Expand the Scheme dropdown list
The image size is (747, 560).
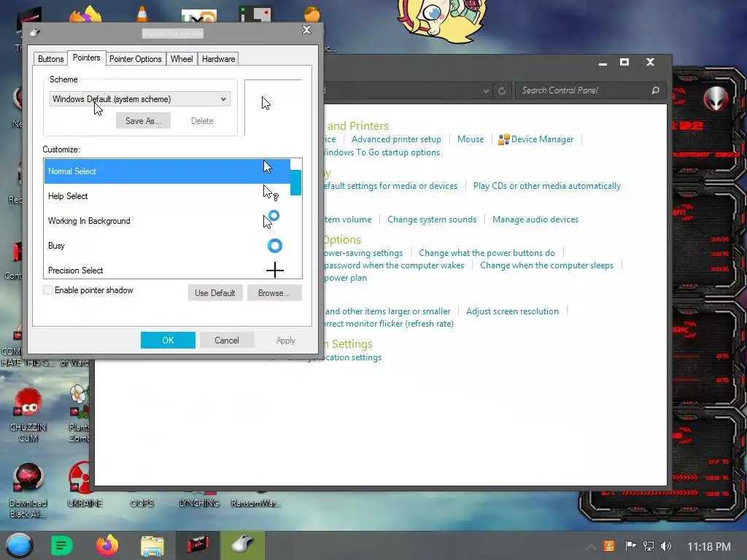(139, 99)
